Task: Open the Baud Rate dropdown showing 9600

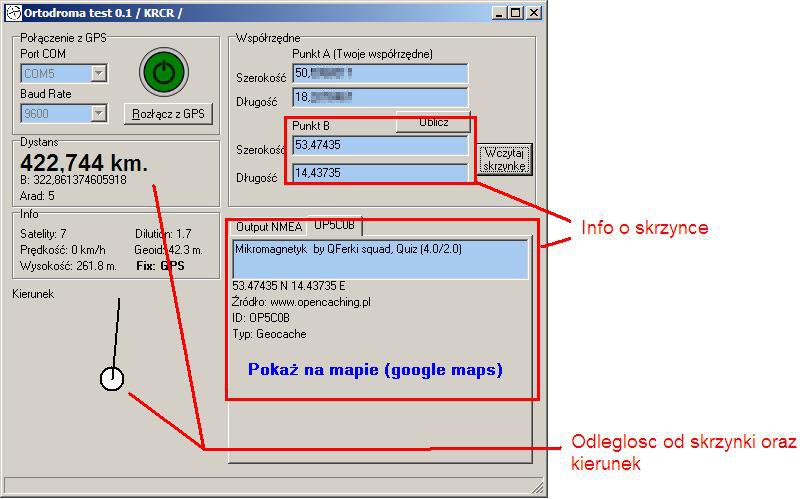Action: pos(64,113)
